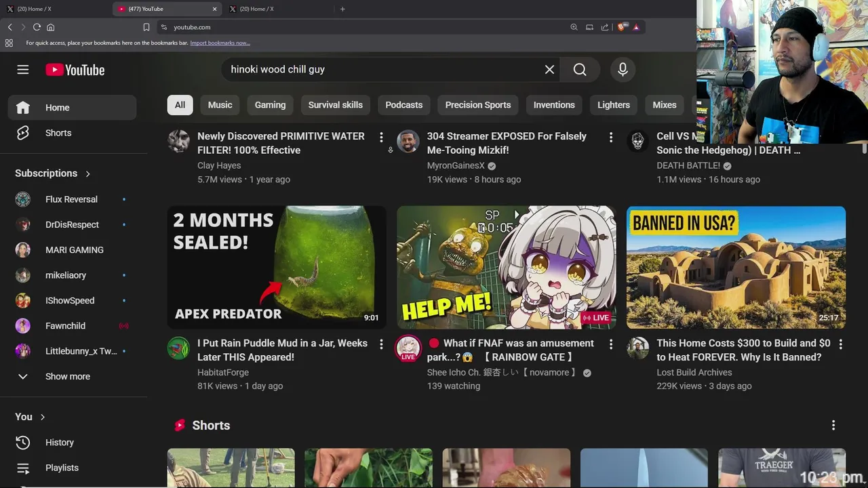Open History in the sidebar
The height and width of the screenshot is (488, 868).
[x=72, y=443]
